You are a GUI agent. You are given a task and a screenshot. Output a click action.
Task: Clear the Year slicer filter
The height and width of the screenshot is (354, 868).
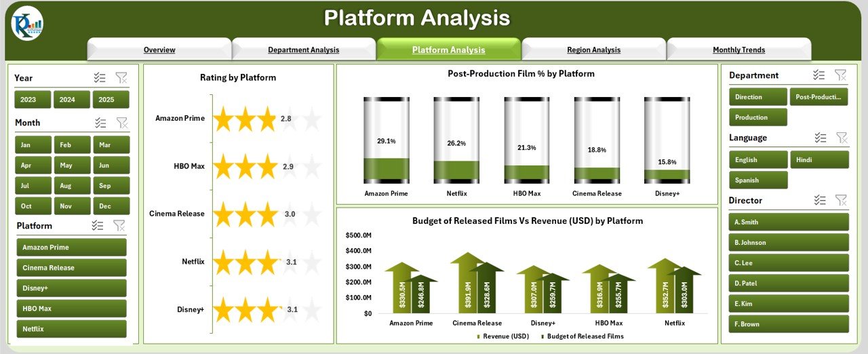[x=121, y=78]
